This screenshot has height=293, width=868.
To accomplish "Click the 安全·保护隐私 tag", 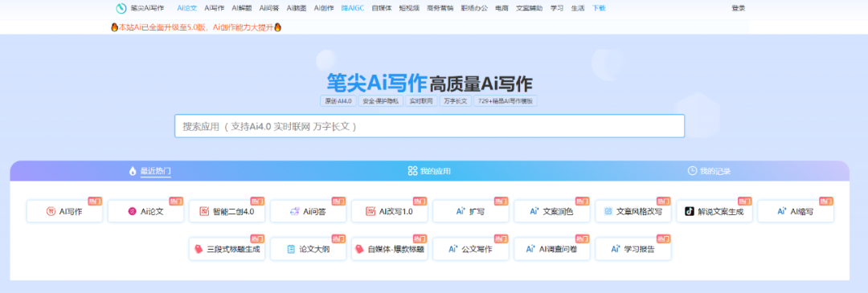I will pyautogui.click(x=380, y=102).
